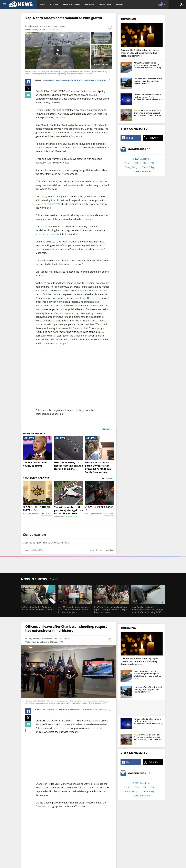Email the Officers on leave article
This screenshot has height=868, width=186.
[28, 724]
